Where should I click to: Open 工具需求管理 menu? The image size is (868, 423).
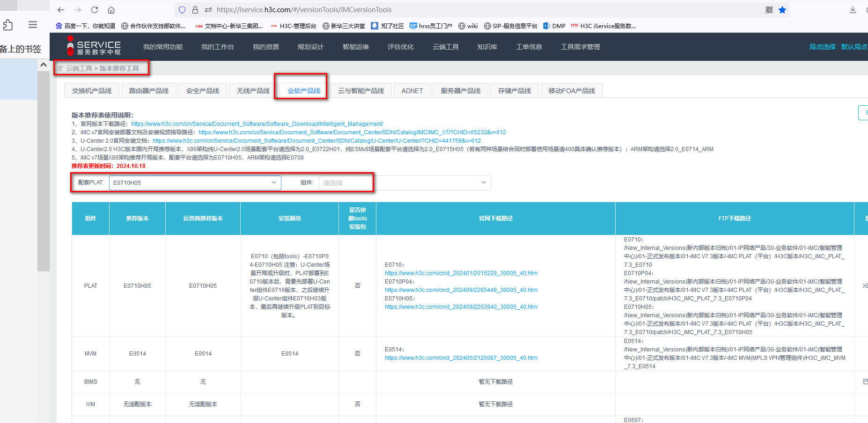pyautogui.click(x=581, y=47)
